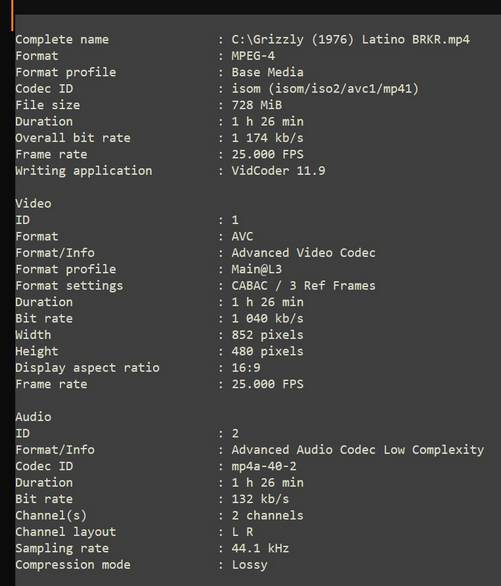Click the video bit rate '1 040 kb/s'
This screenshot has width=501, height=586.
267,319
